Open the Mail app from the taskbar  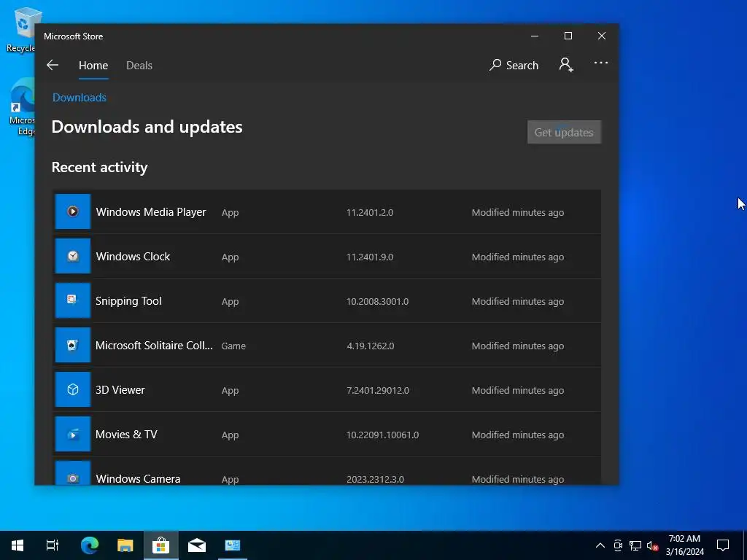coord(197,545)
